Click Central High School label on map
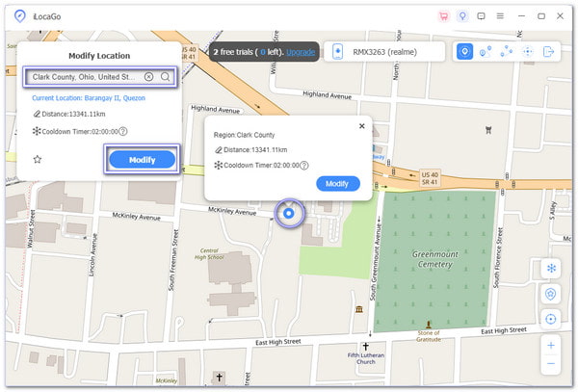This screenshot has height=392, width=578. 209,254
